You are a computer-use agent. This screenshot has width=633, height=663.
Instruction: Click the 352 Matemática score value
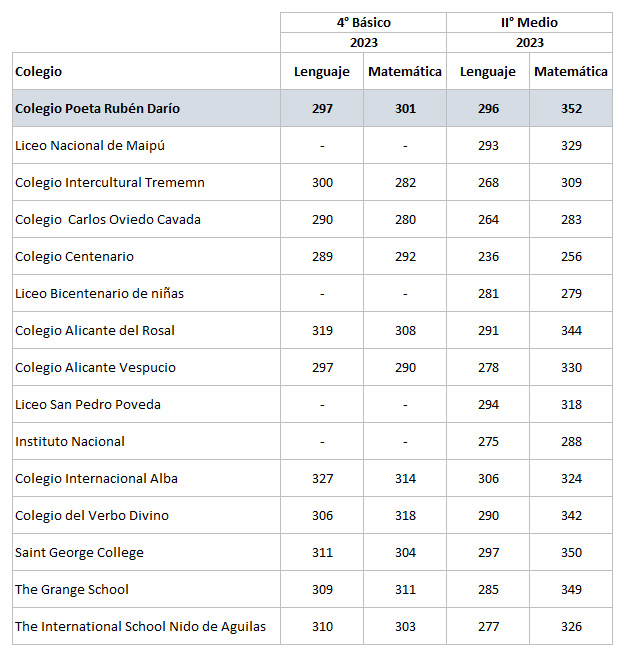click(571, 108)
